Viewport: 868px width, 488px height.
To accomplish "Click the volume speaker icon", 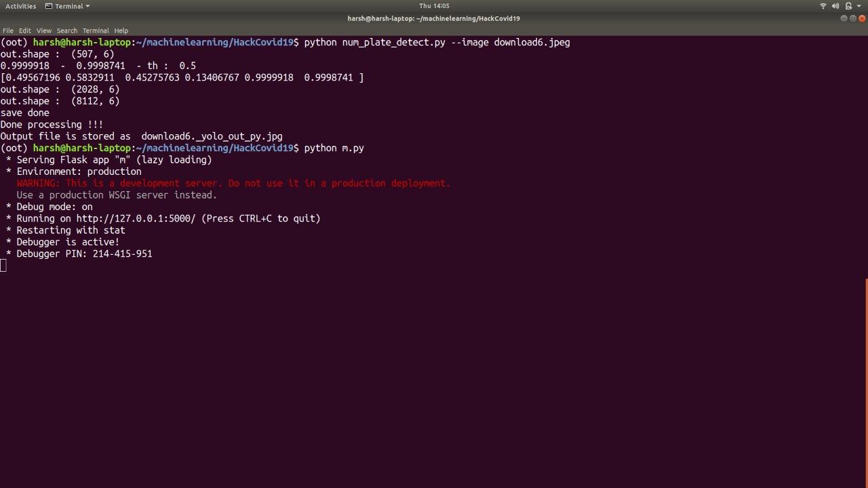I will (x=835, y=6).
